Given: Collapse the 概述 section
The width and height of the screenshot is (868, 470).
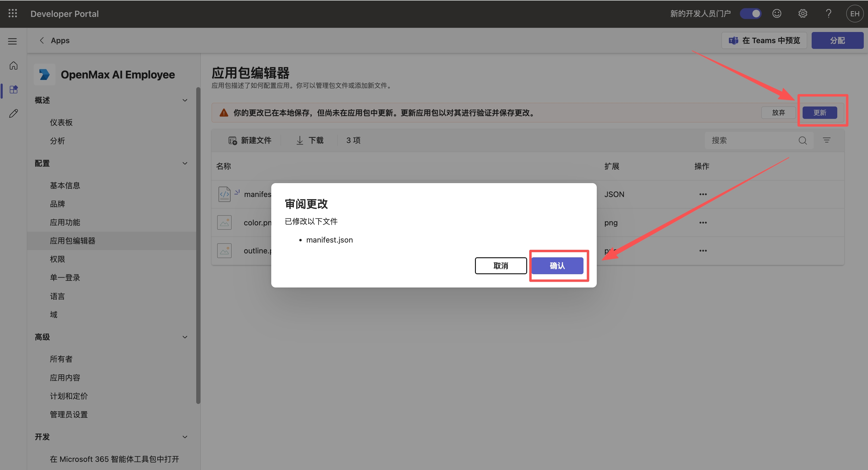Looking at the screenshot, I should (x=185, y=100).
